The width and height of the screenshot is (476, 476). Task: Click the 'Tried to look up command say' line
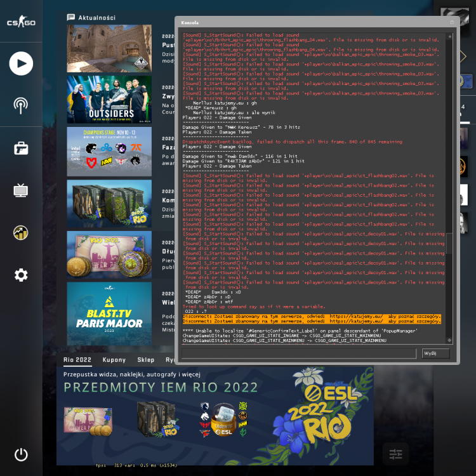pos(254,307)
